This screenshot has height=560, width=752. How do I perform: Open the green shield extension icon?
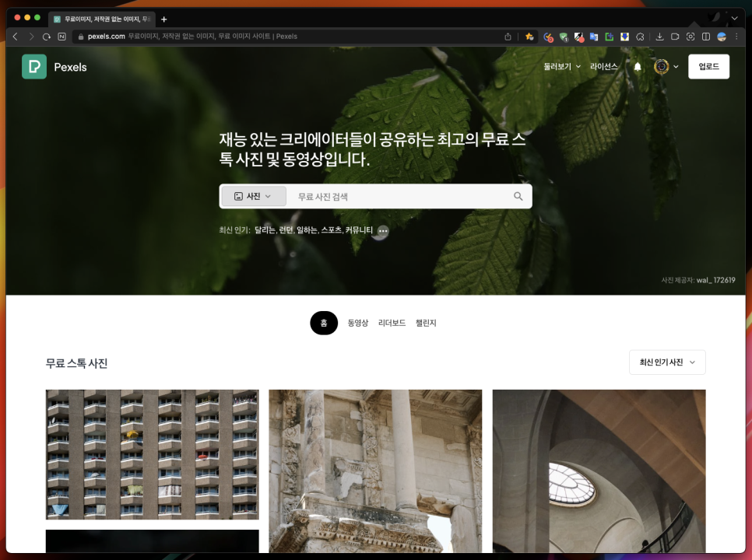click(564, 37)
